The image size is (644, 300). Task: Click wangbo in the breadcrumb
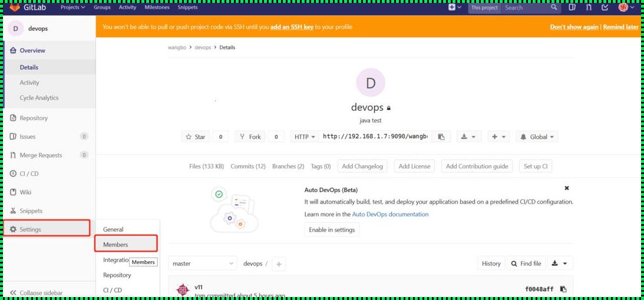point(177,48)
